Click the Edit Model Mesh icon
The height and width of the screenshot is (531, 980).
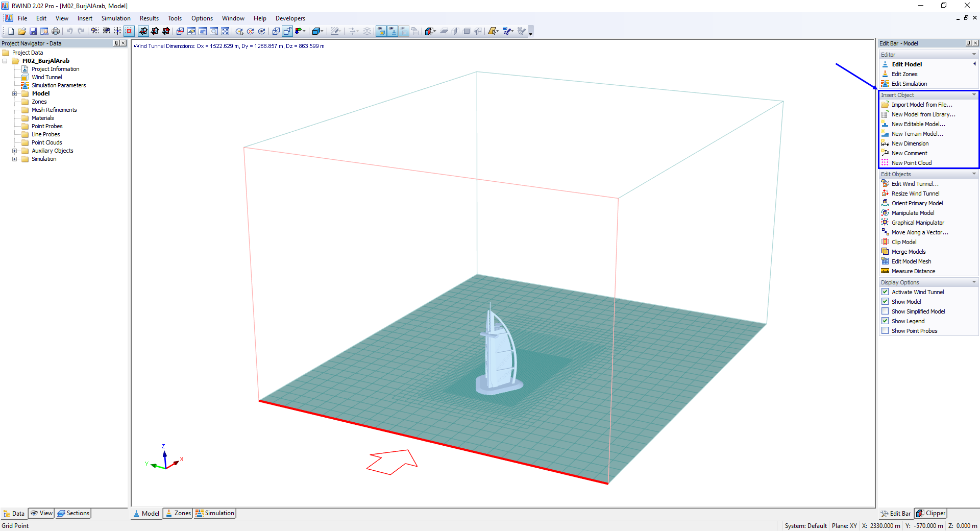point(885,261)
